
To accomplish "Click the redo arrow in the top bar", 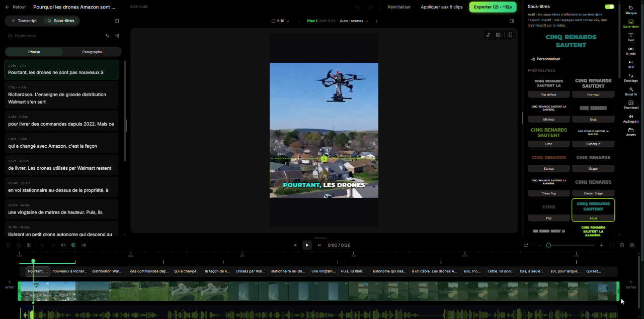I will pyautogui.click(x=371, y=7).
